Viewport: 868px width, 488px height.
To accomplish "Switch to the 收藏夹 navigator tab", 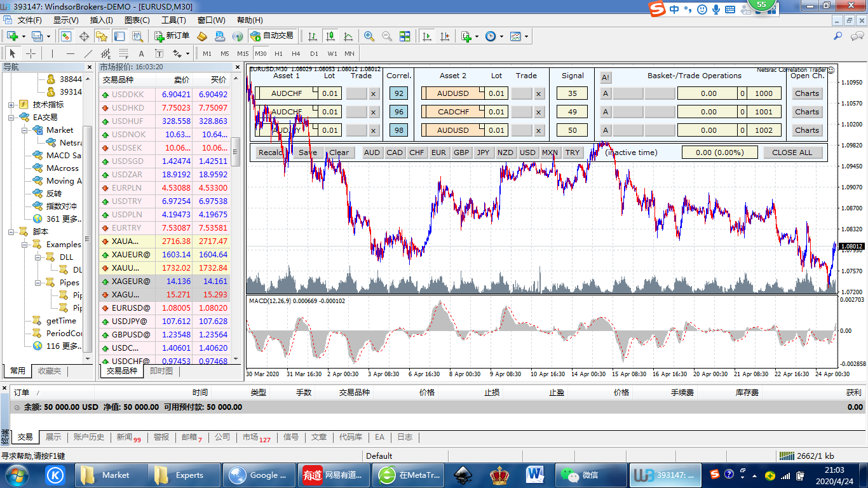I will coord(50,370).
